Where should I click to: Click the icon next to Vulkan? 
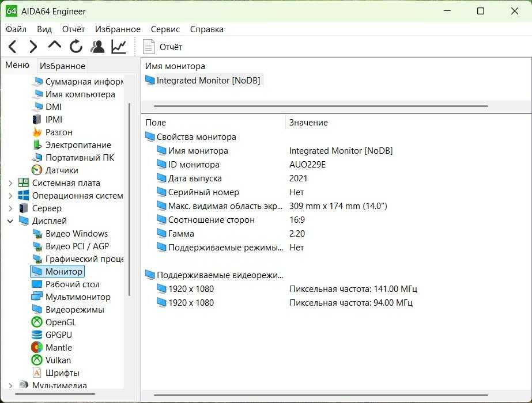(37, 360)
